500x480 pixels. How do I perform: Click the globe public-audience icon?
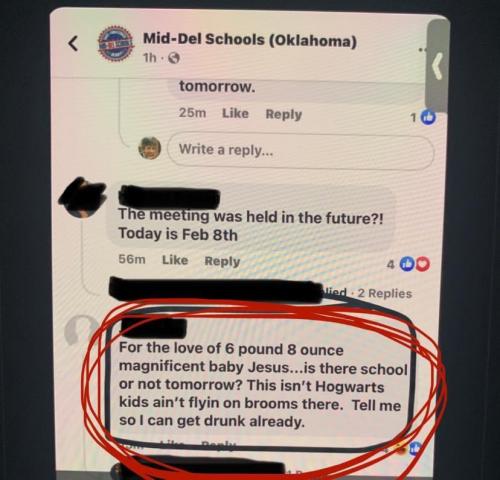click(174, 59)
